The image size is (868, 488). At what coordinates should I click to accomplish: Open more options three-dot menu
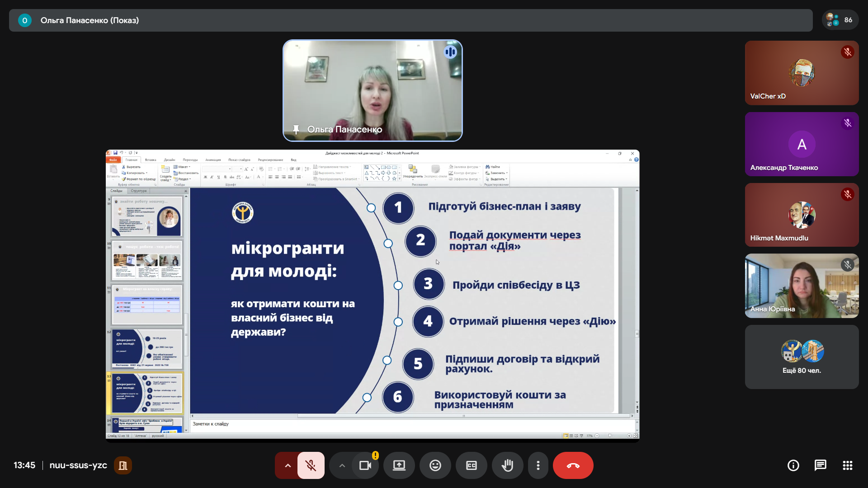click(x=538, y=465)
